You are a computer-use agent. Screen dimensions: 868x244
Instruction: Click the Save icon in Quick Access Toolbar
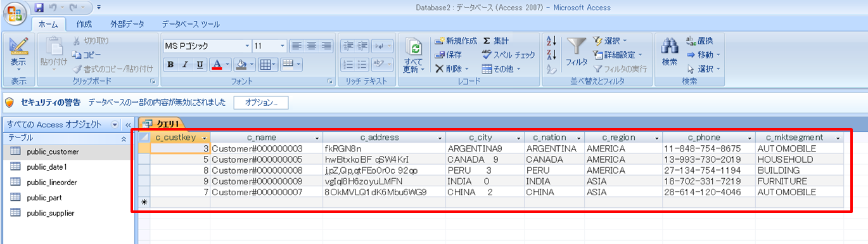(39, 8)
